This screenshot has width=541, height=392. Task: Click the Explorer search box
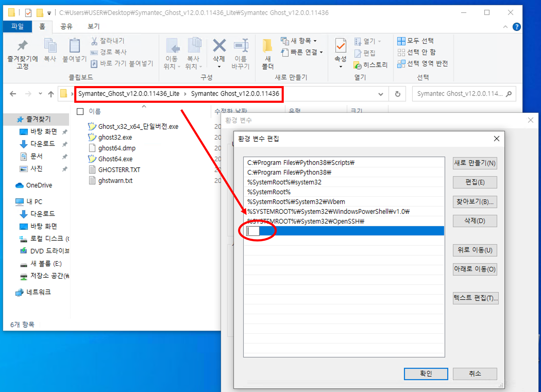point(464,94)
